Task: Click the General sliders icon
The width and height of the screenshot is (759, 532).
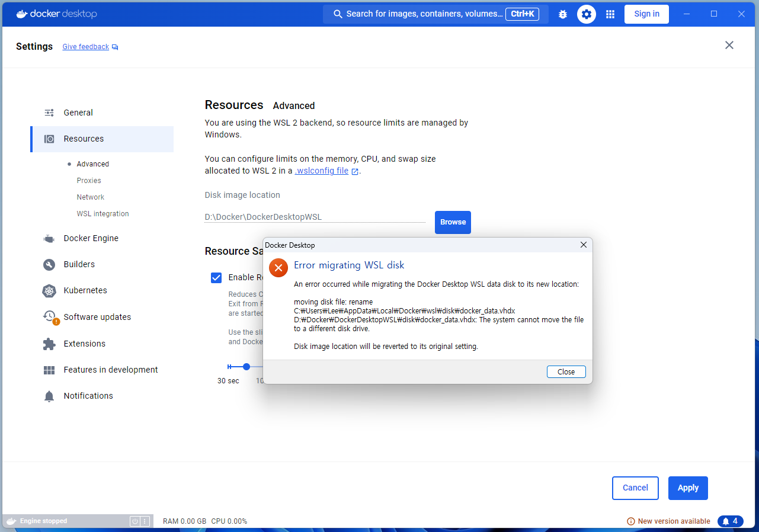Action: [49, 113]
